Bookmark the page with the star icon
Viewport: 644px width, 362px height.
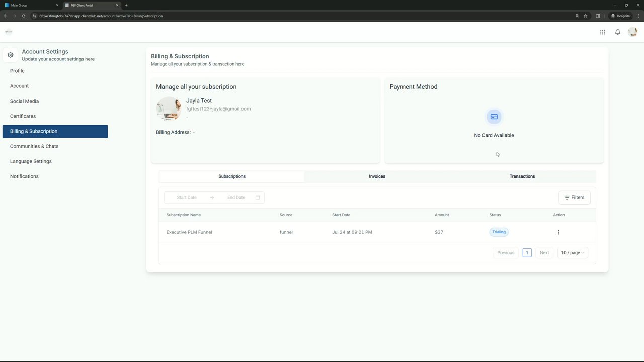(585, 16)
